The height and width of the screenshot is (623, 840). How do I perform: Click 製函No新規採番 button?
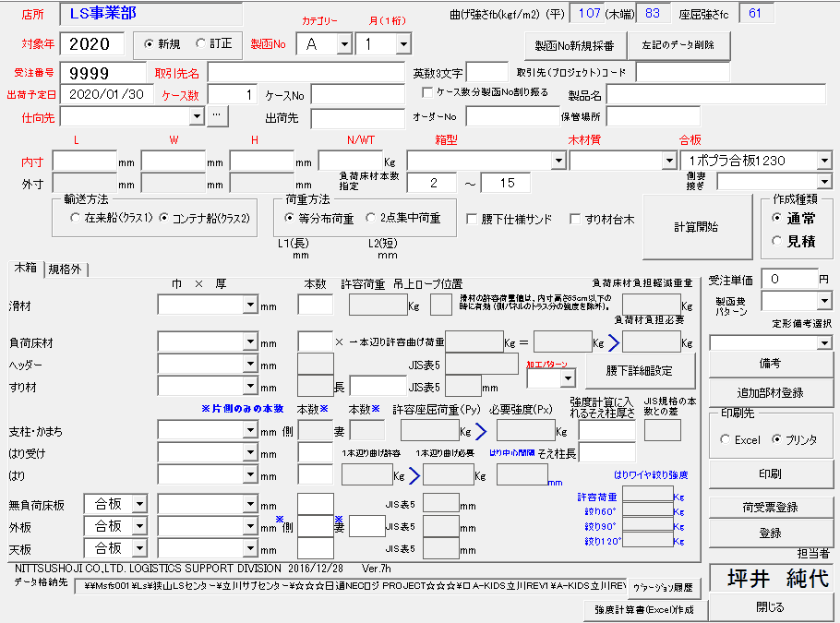tap(574, 45)
